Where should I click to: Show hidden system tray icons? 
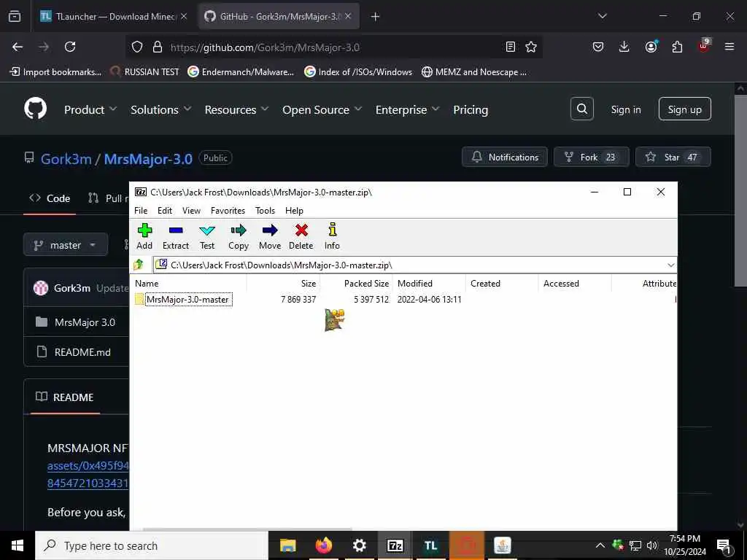(x=600, y=545)
